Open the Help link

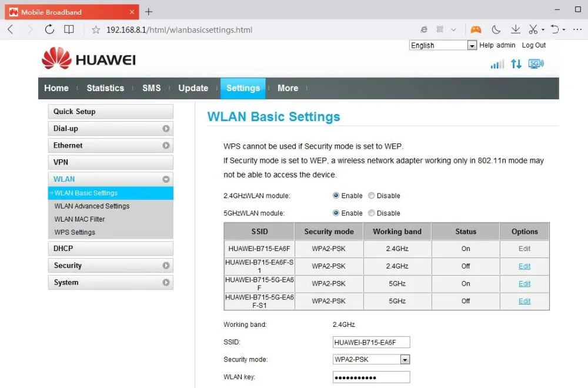coord(486,45)
